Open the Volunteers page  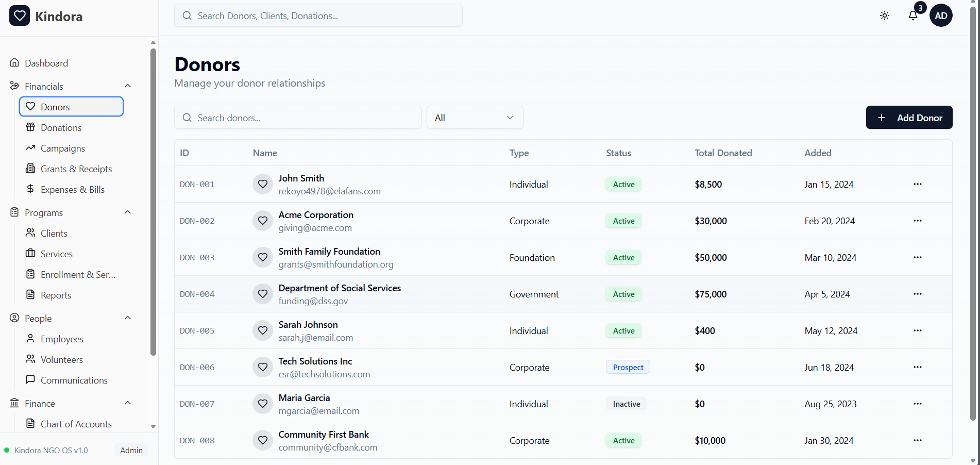pyautogui.click(x=61, y=360)
